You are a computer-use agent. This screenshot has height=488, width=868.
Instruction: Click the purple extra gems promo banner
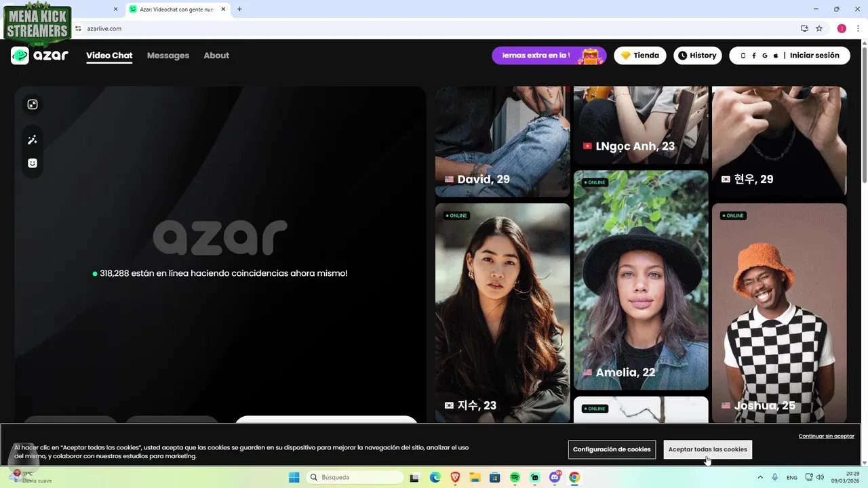tap(549, 56)
